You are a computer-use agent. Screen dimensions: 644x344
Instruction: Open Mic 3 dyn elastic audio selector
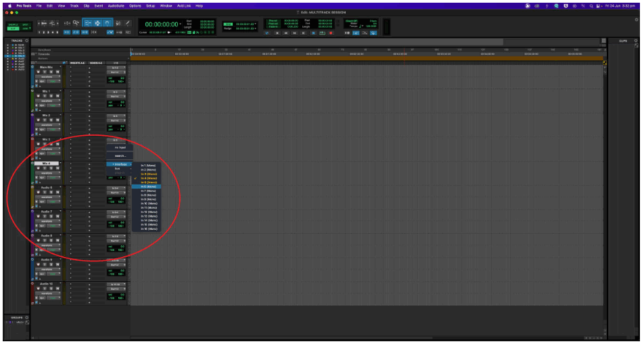tap(43, 153)
